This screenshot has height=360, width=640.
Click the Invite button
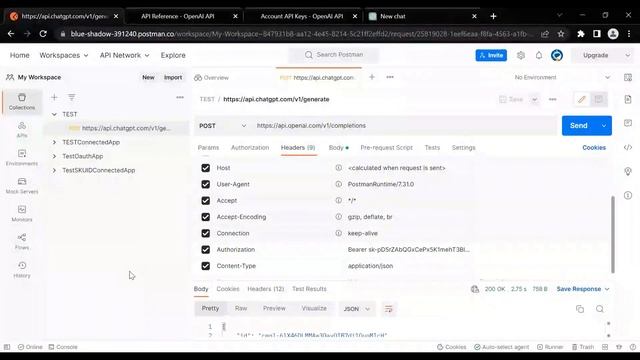(491, 55)
